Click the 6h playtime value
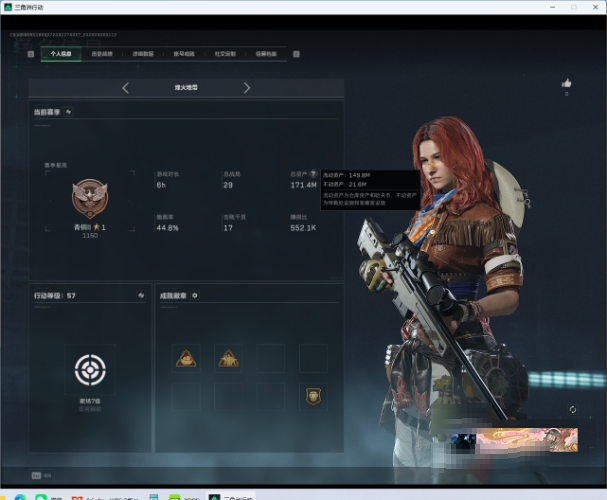Viewport: 607px width, 500px height. (161, 185)
